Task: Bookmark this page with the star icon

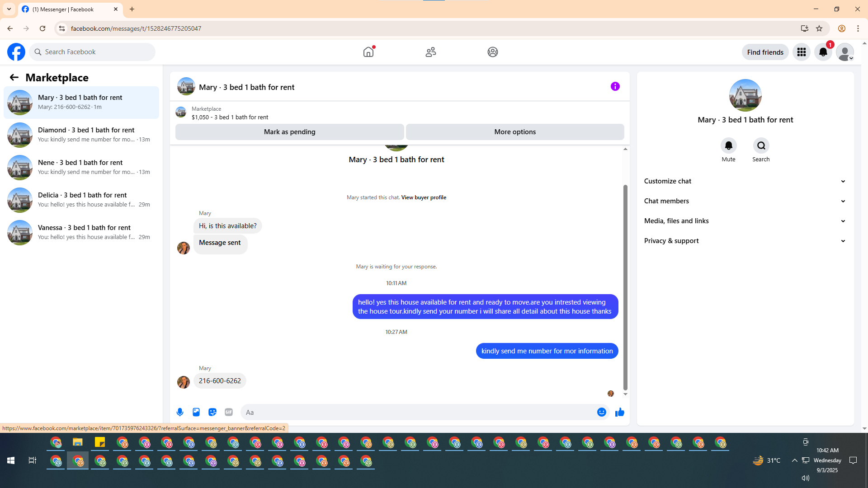Action: coord(819,28)
